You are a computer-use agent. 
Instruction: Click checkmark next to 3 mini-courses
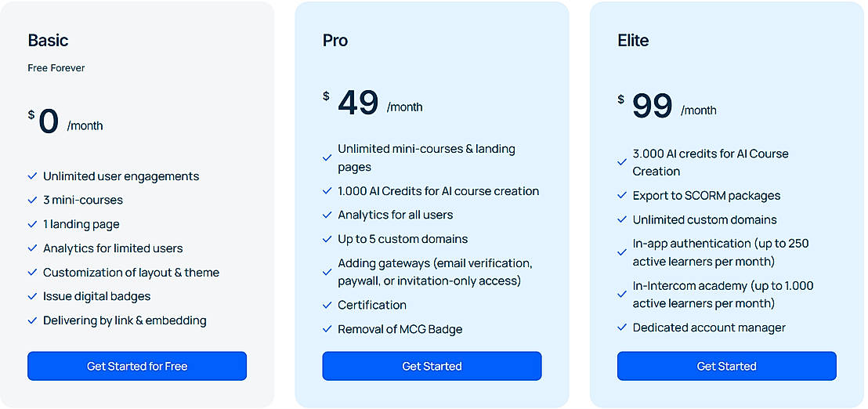pos(32,201)
